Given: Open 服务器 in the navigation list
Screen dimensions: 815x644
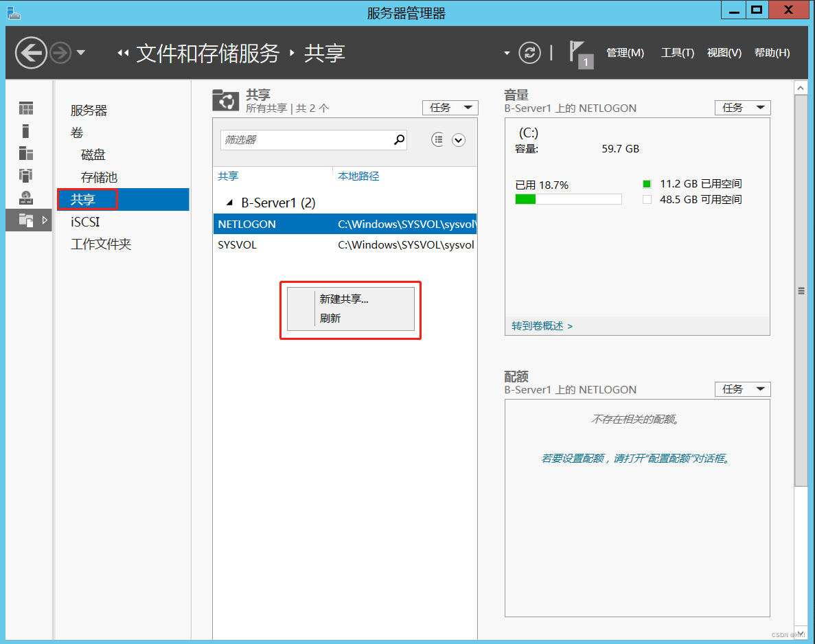Looking at the screenshot, I should click(x=89, y=110).
